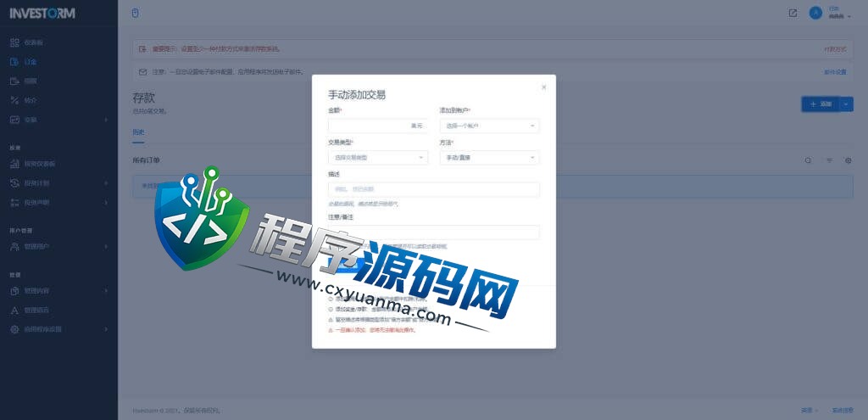
Task: Open the external link icon in header
Action: coord(793,13)
